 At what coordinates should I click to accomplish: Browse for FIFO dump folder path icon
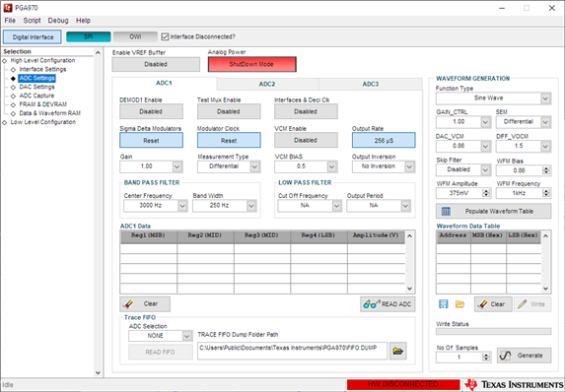398,351
